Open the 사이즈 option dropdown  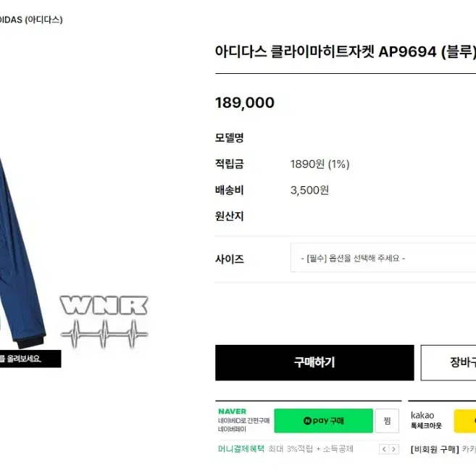point(383,258)
